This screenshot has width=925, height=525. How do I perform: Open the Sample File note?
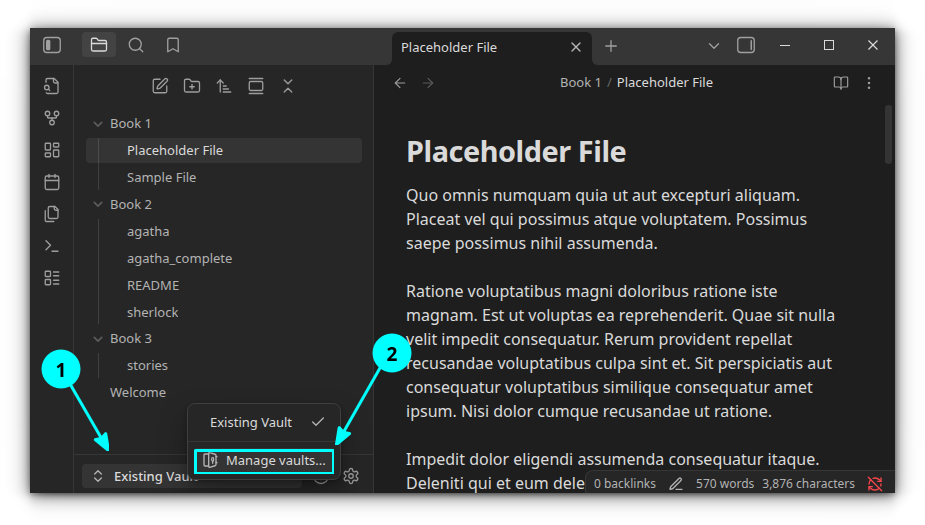(161, 178)
